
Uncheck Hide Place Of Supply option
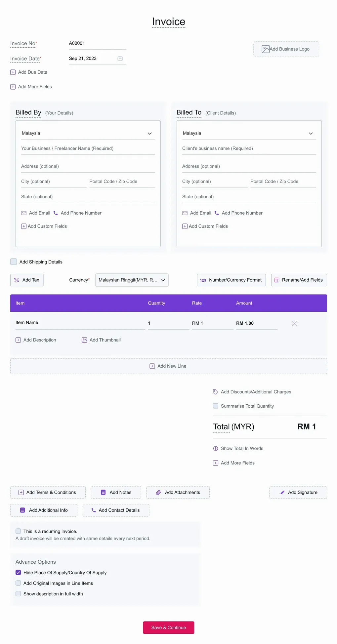click(x=18, y=573)
